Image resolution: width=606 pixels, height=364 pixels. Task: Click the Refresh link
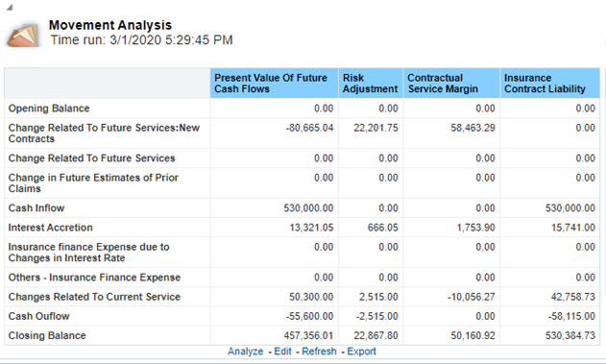[319, 352]
